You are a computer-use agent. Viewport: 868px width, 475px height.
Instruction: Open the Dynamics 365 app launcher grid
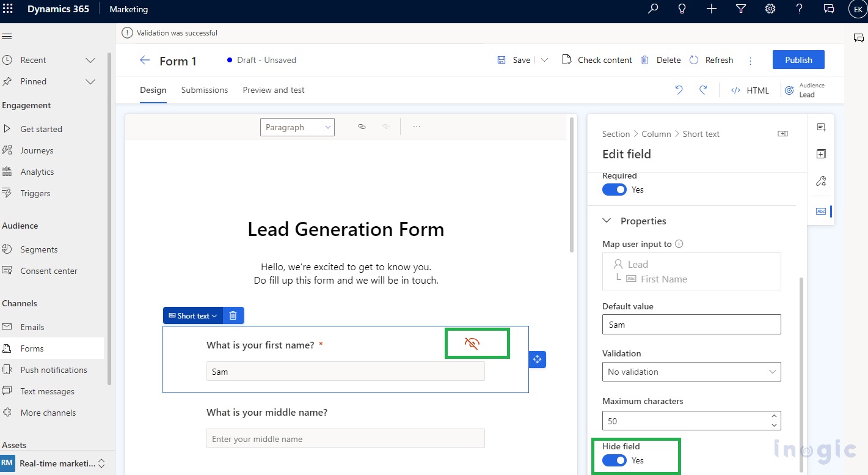[9, 9]
